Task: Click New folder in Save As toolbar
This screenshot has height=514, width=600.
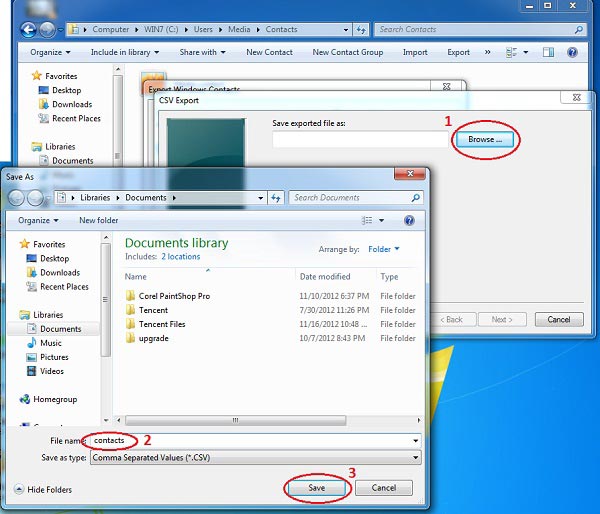Action: (98, 220)
